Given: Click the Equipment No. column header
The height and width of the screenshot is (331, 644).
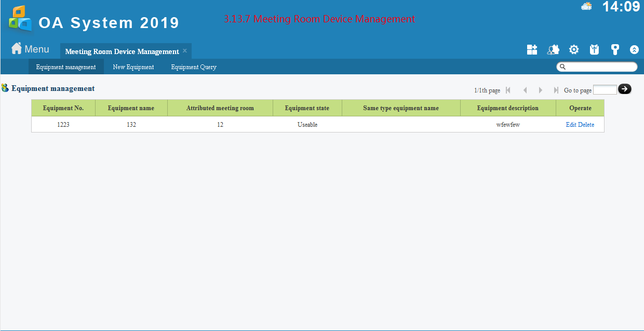Looking at the screenshot, I should click(63, 108).
